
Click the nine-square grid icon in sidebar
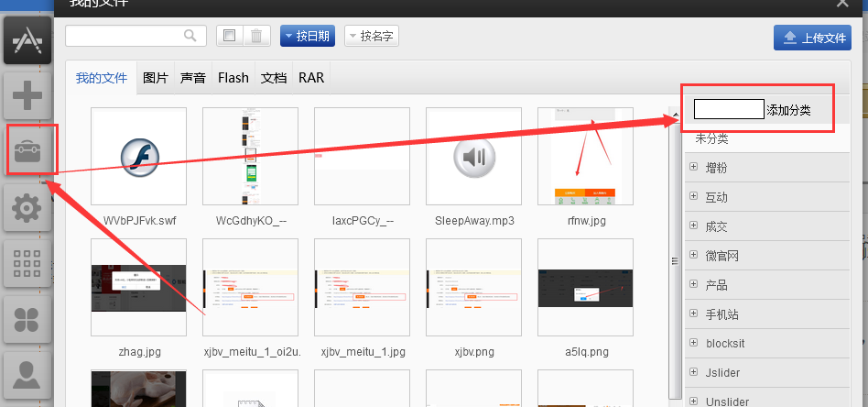tap(27, 266)
